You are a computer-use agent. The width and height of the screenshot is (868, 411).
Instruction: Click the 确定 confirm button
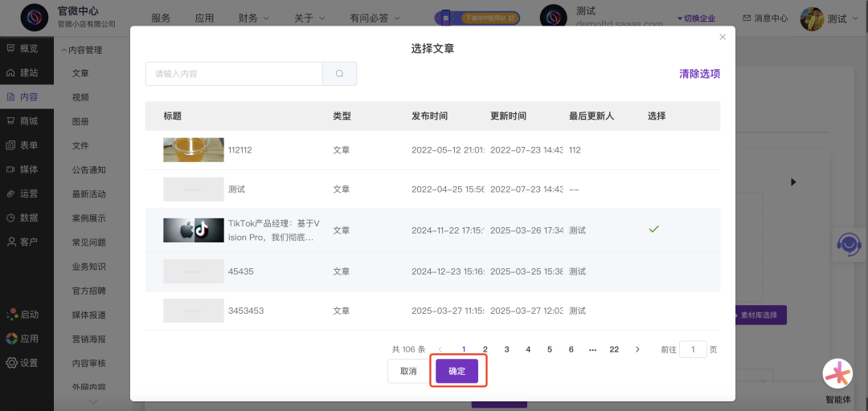tap(457, 371)
